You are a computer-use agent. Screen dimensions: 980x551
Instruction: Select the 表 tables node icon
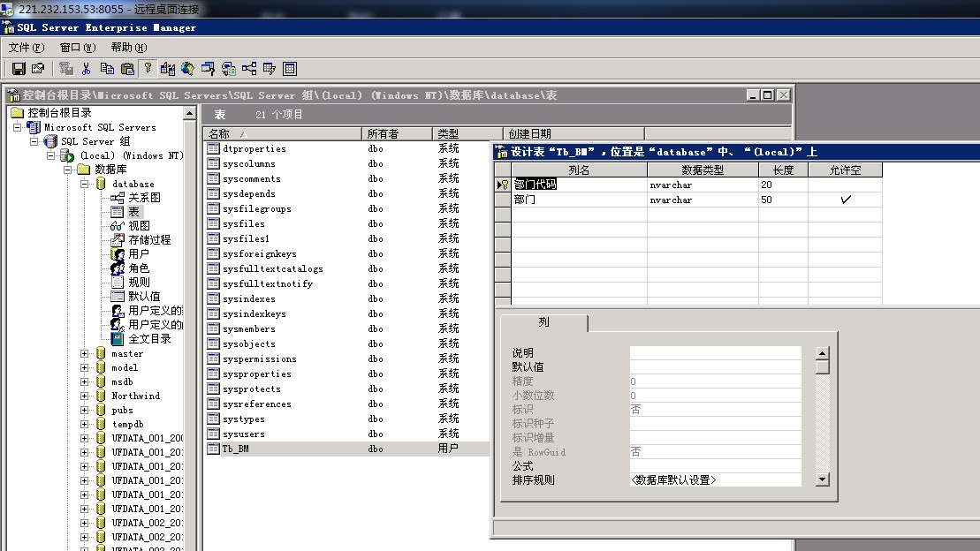(118, 212)
